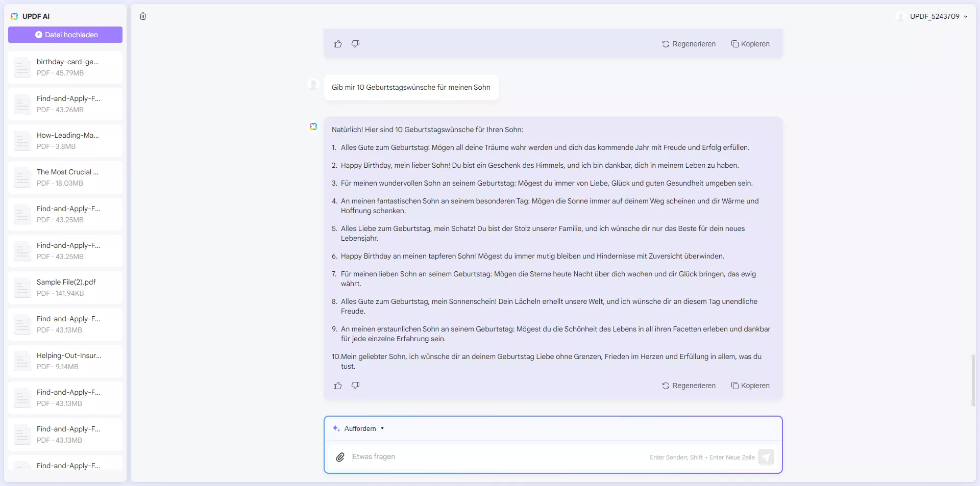Click the UPDF AI avatar beside the response
Image resolution: width=980 pixels, height=486 pixels.
313,126
